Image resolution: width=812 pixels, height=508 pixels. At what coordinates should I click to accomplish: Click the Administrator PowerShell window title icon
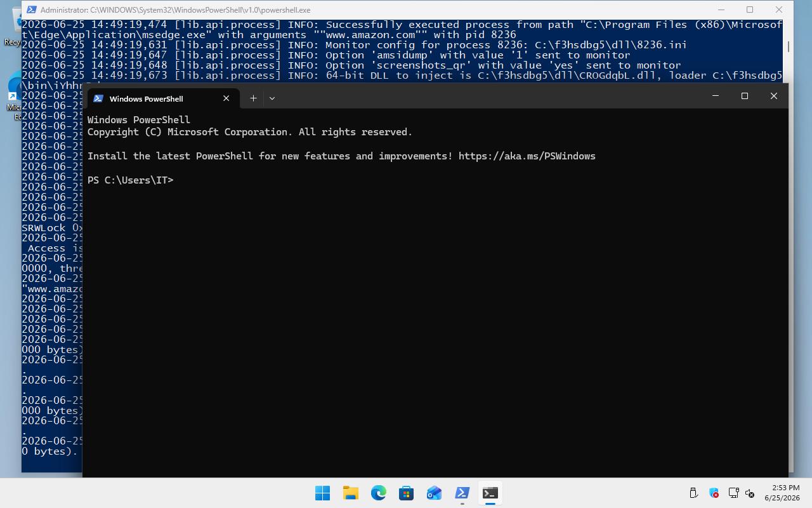[30, 10]
